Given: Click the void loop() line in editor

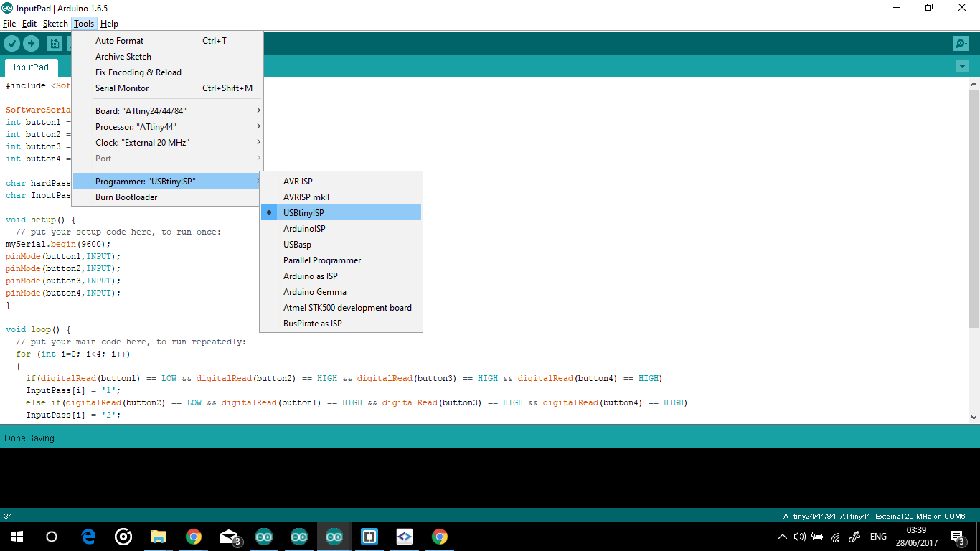Looking at the screenshot, I should pos(39,329).
